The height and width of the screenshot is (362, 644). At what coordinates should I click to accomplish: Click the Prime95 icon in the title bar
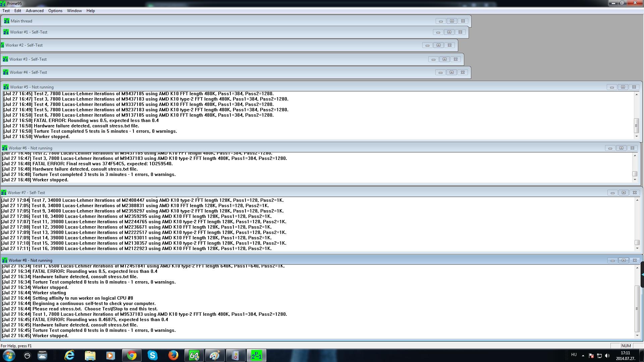point(3,3)
